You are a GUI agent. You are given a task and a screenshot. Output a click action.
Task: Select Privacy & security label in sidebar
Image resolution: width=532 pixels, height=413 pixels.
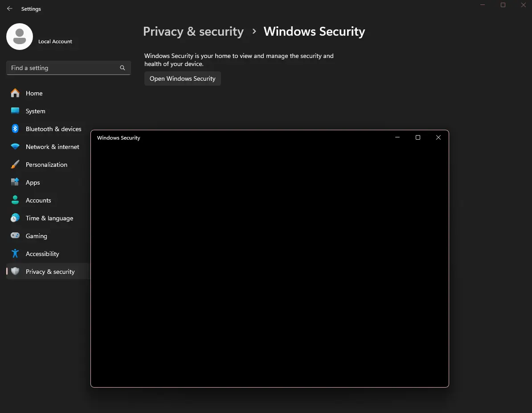point(50,272)
